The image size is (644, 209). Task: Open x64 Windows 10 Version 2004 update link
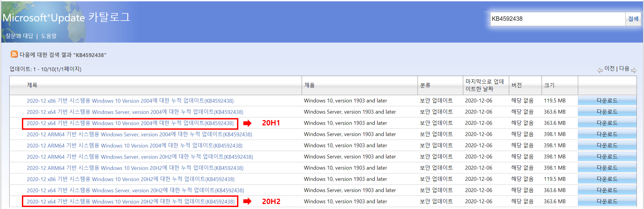click(x=130, y=123)
